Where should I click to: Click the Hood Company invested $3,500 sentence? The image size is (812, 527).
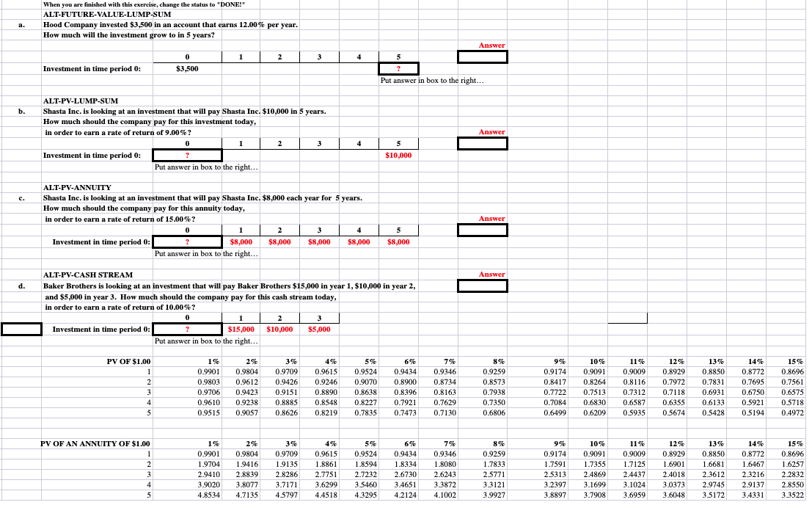point(170,25)
